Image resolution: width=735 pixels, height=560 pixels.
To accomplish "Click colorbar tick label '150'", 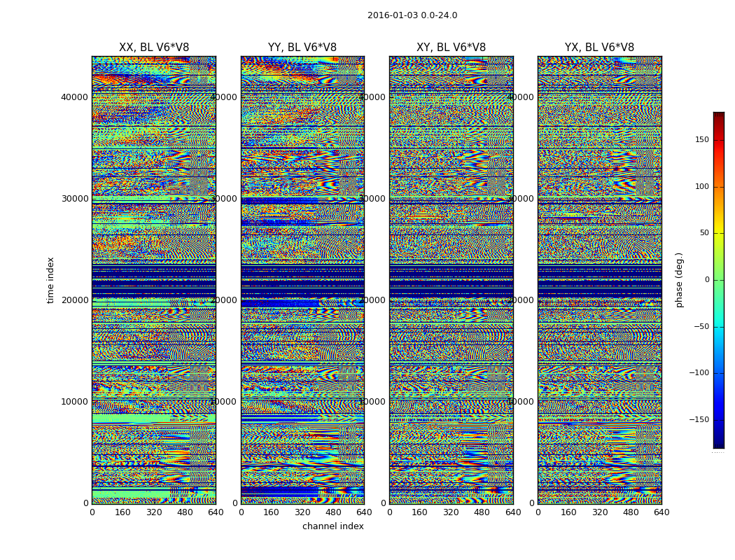I will [702, 139].
